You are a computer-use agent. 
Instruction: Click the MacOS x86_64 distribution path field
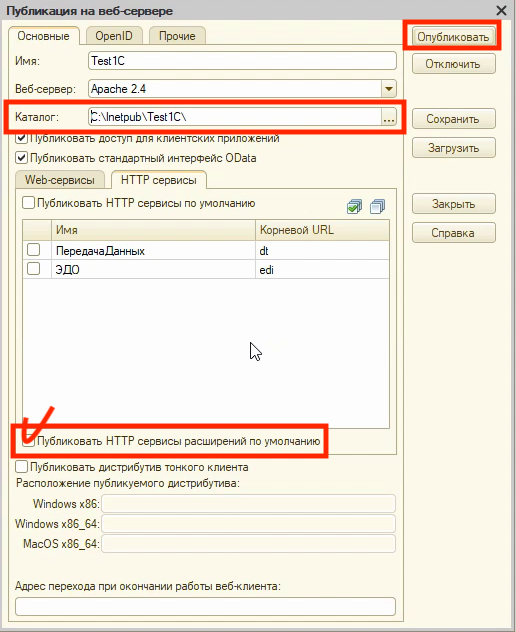pos(248,544)
